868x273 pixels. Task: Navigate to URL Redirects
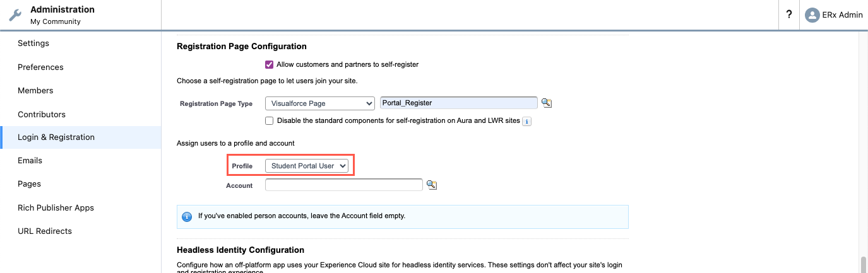(45, 231)
